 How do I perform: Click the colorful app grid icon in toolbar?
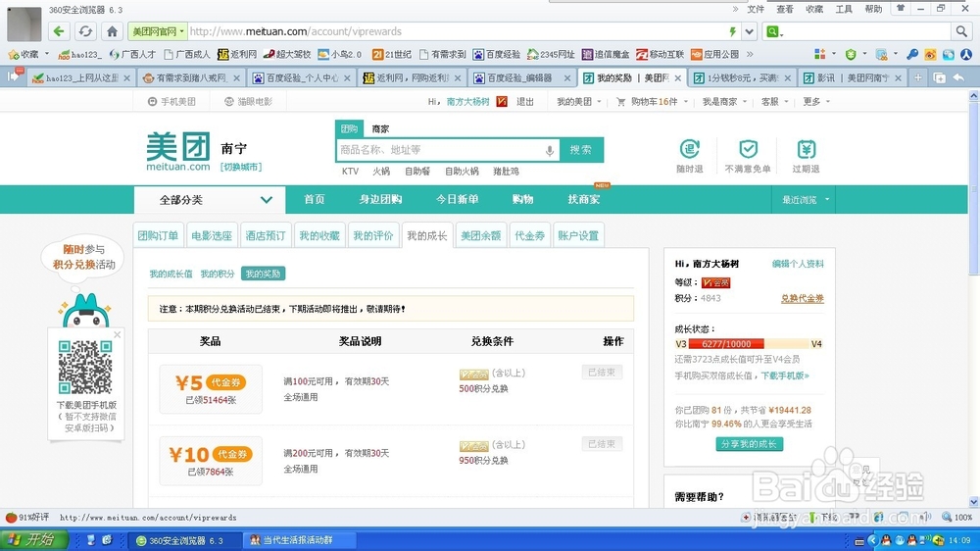click(819, 54)
